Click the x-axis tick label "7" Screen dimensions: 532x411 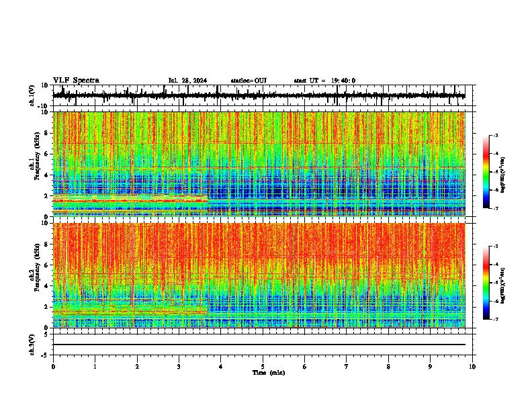[x=347, y=367]
